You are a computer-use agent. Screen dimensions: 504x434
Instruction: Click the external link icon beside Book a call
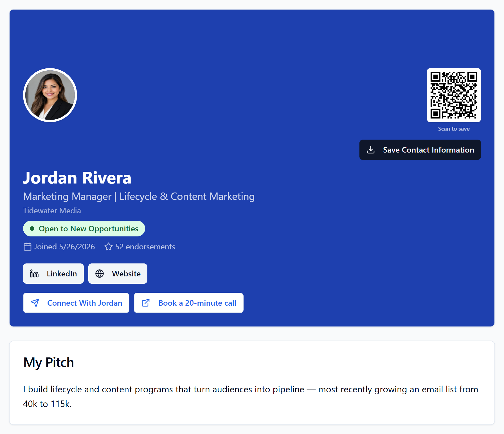tap(146, 303)
